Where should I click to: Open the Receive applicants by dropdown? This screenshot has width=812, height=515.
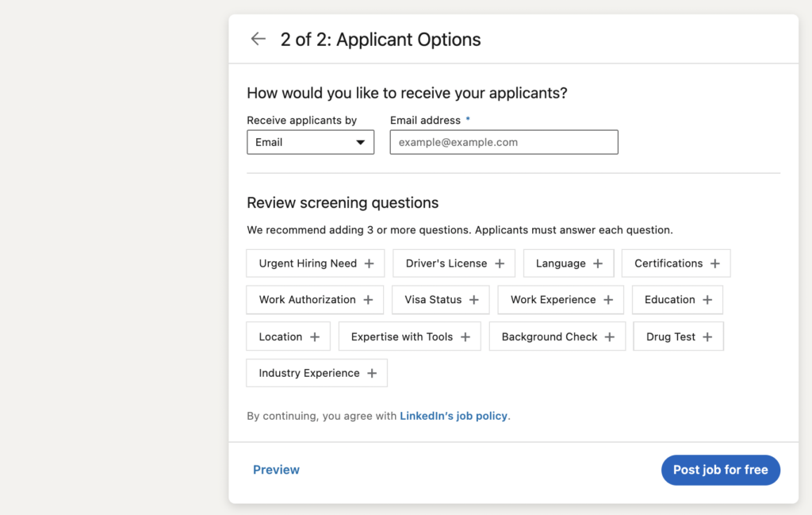coord(310,142)
